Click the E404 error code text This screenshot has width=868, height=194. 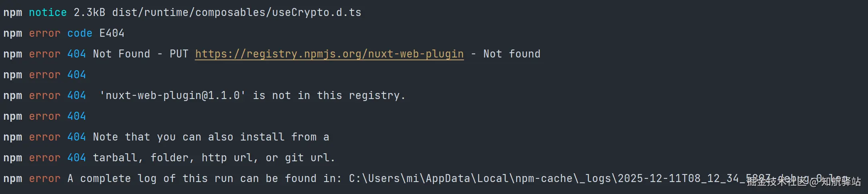[x=112, y=33]
